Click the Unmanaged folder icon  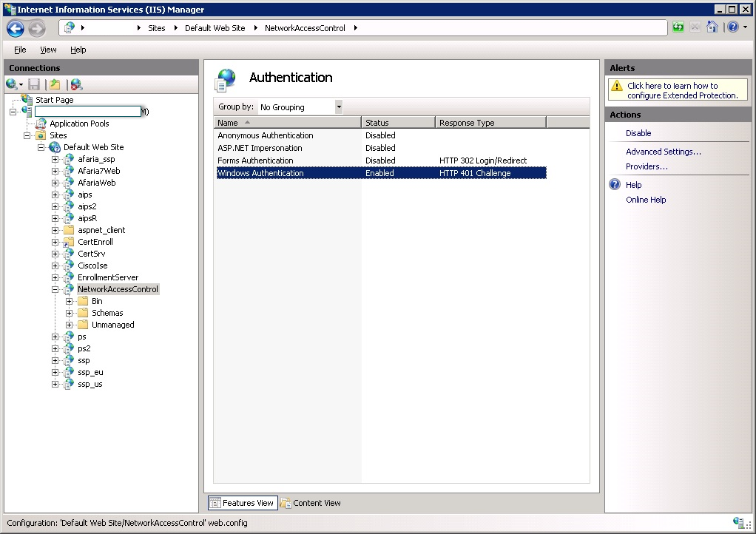pyautogui.click(x=83, y=325)
